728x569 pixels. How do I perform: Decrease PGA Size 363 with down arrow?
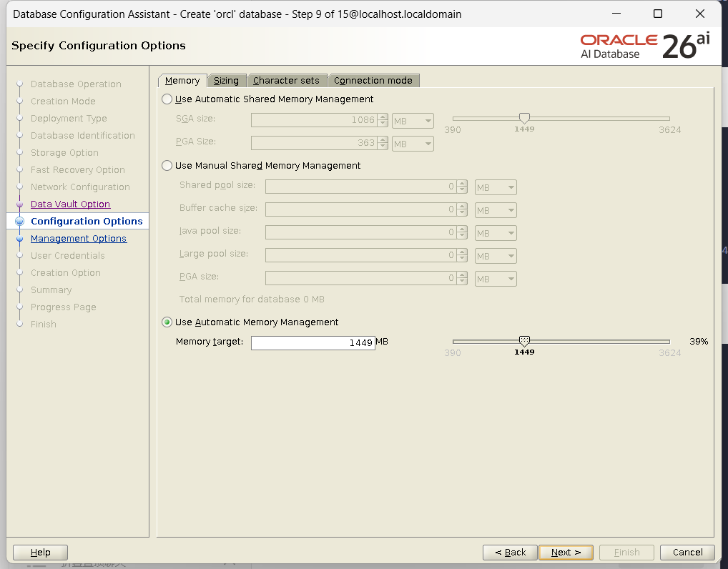[383, 147]
